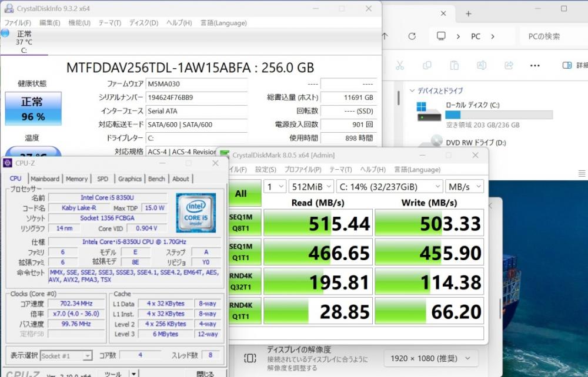
Task: Open the 512MiB test size dropdown
Action: pyautogui.click(x=311, y=186)
